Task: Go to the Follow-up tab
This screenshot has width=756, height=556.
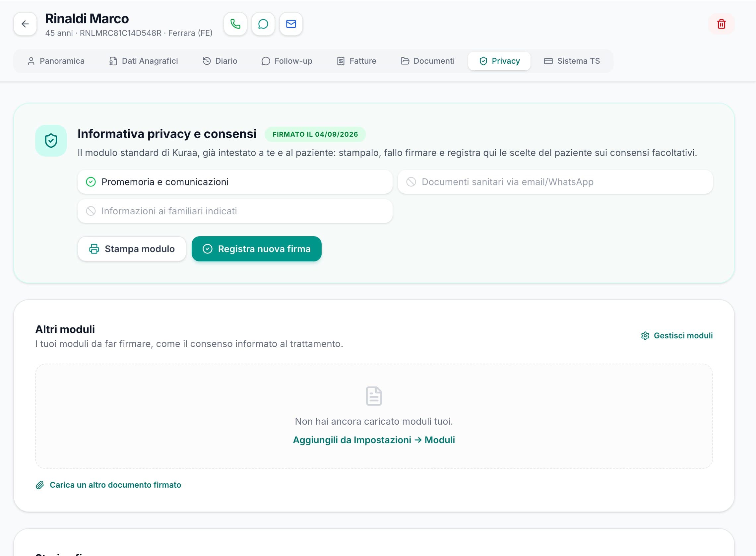Action: click(287, 61)
